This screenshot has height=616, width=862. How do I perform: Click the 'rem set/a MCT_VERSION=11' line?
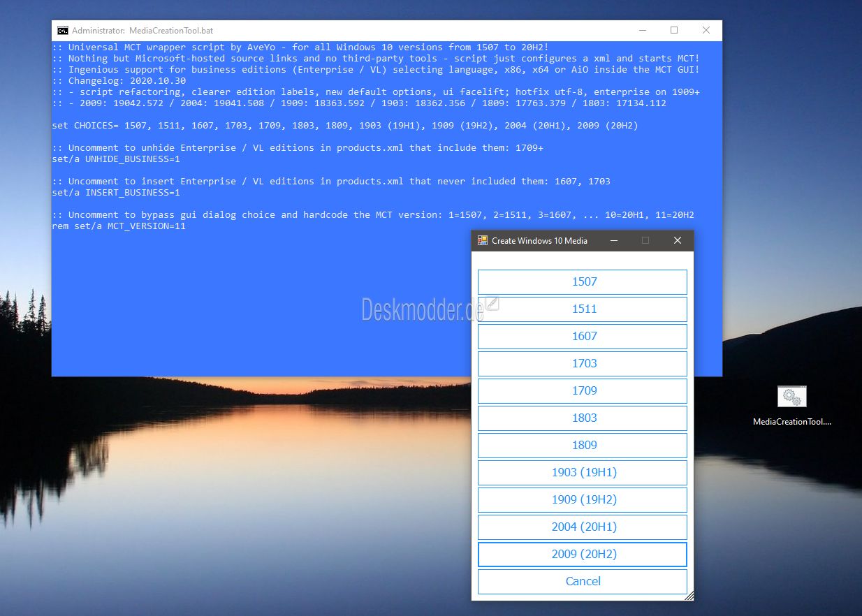[119, 226]
